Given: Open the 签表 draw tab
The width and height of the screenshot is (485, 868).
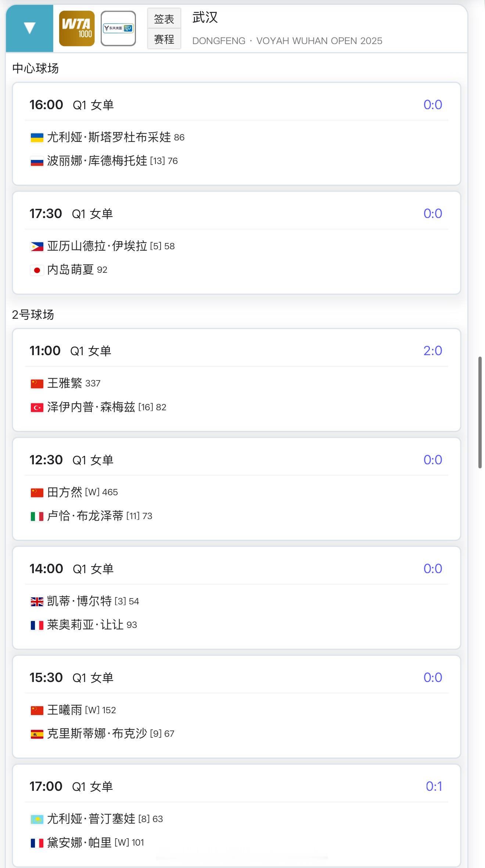Looking at the screenshot, I should 164,19.
